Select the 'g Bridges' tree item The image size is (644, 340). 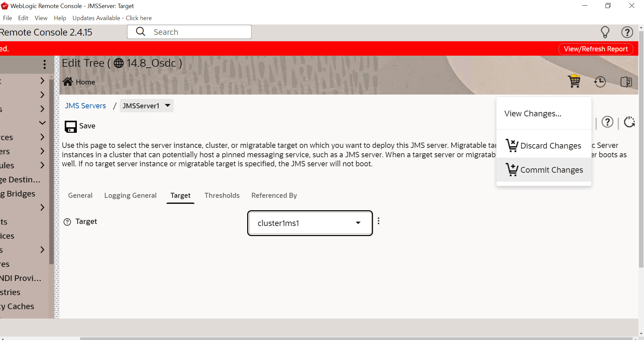pos(17,194)
